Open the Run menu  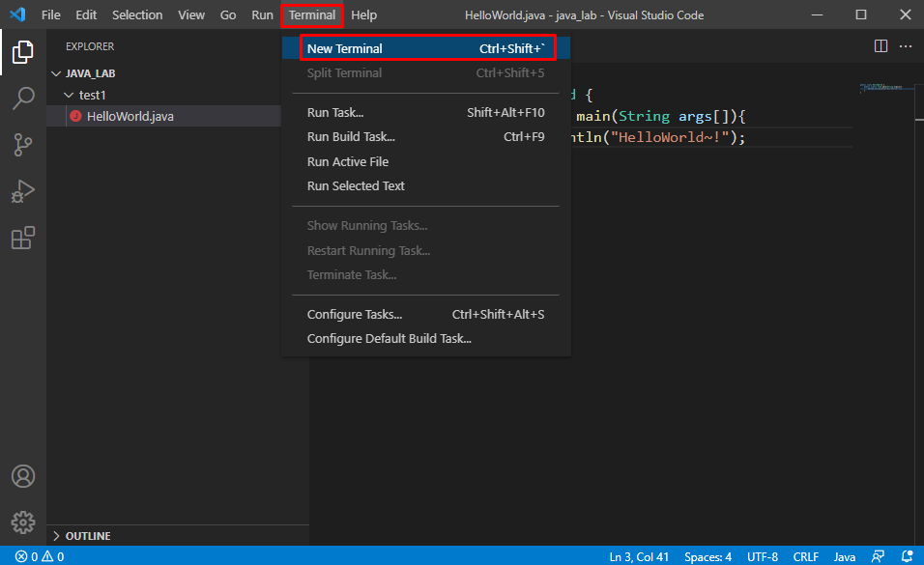262,14
